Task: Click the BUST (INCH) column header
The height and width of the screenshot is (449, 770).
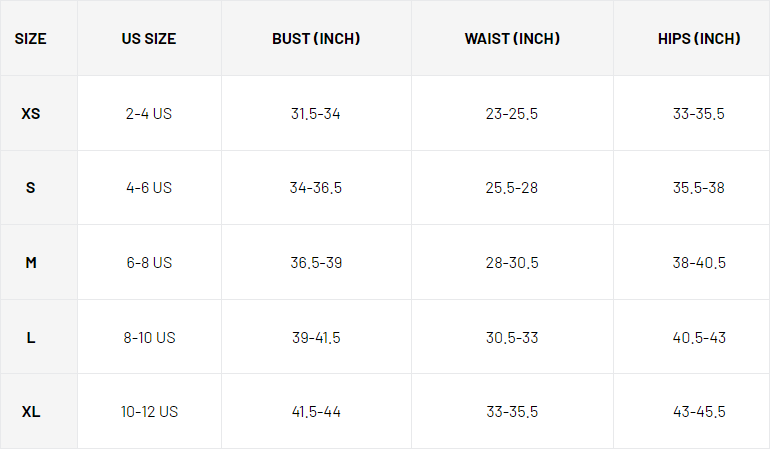Action: point(316,39)
